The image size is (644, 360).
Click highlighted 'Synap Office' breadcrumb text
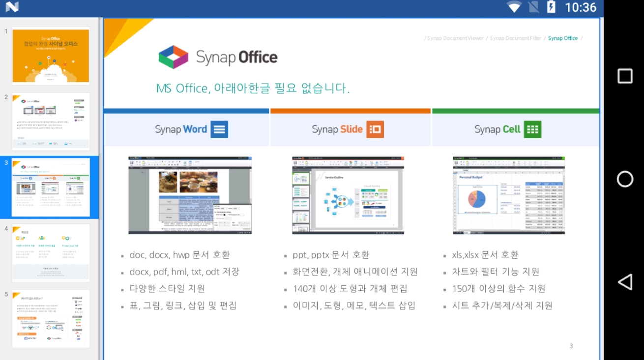(563, 38)
